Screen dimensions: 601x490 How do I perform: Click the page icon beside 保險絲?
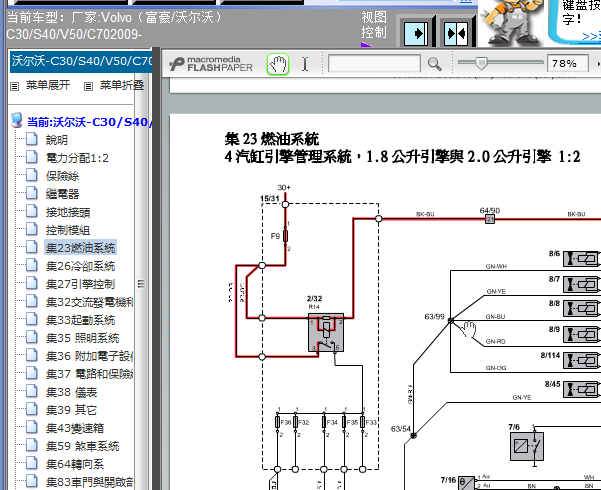(32, 175)
